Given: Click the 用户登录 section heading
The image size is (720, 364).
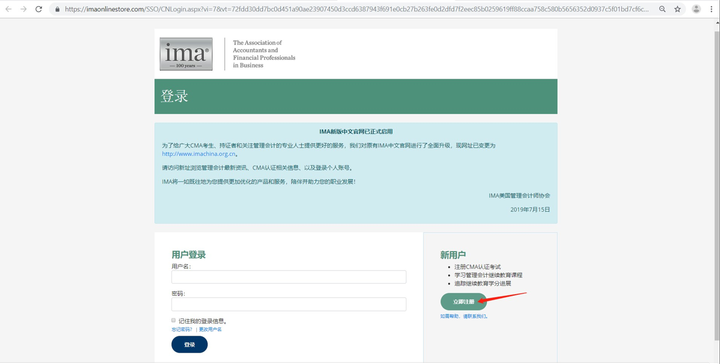Looking at the screenshot, I should coord(189,255).
